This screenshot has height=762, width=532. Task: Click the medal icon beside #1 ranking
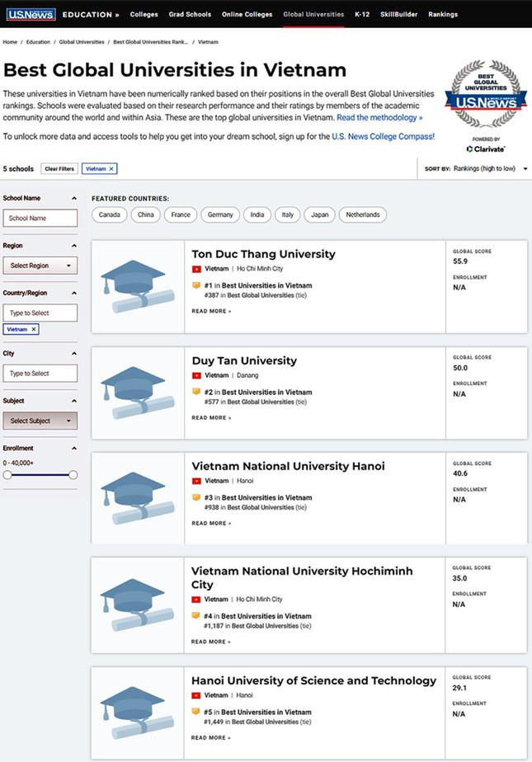196,285
